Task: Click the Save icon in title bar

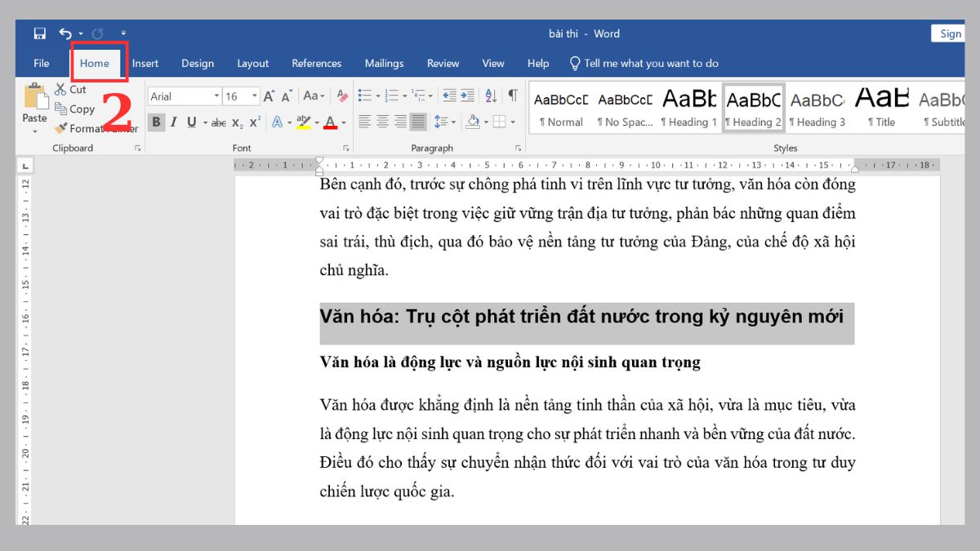Action: point(40,33)
